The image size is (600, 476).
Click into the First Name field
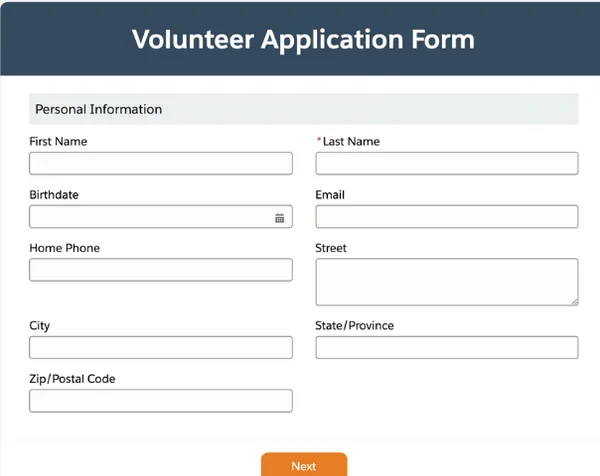[x=161, y=163]
